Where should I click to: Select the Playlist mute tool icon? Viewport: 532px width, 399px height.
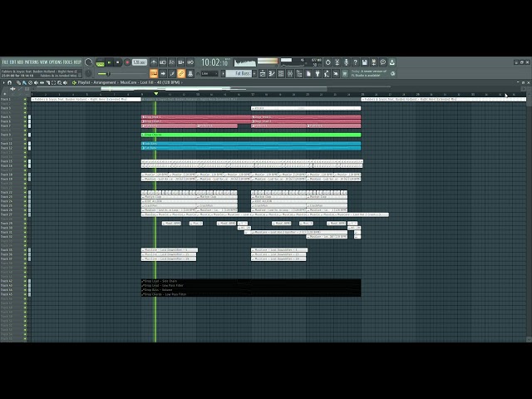tap(36, 82)
